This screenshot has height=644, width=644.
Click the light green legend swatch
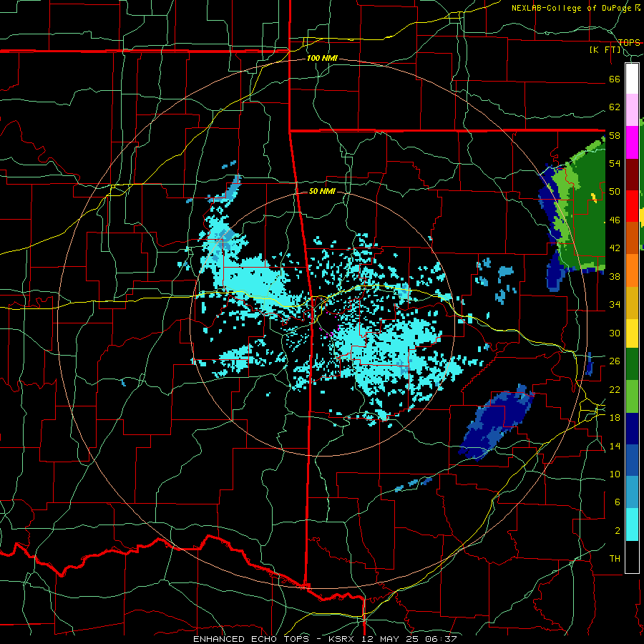pos(632,396)
